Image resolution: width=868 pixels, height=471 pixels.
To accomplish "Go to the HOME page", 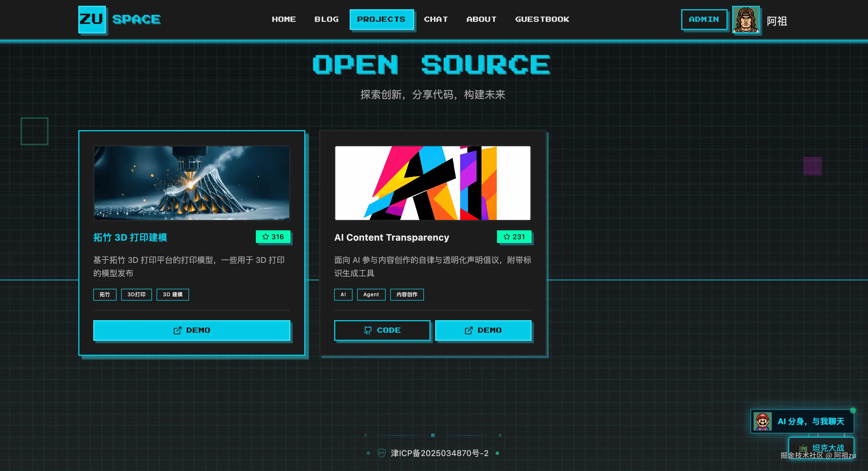I will coord(284,19).
